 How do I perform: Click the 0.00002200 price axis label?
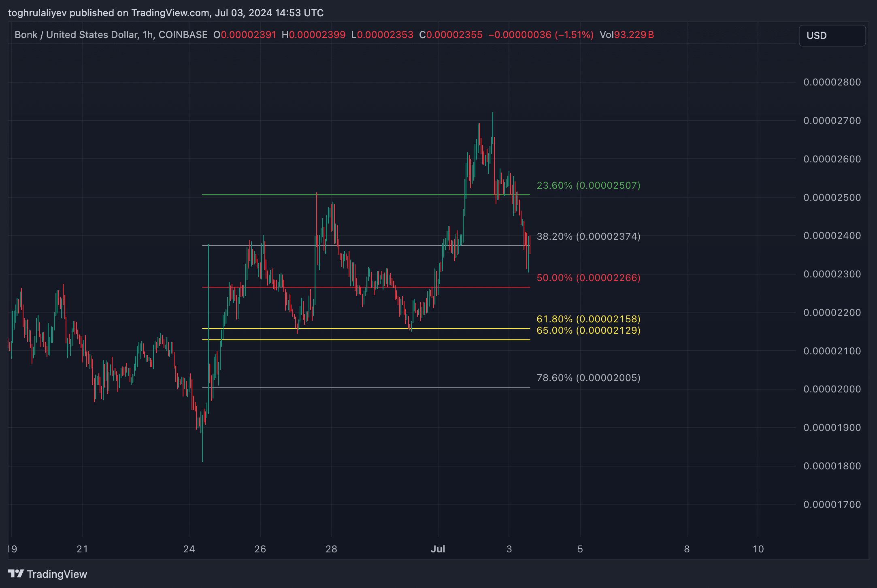[x=832, y=313]
